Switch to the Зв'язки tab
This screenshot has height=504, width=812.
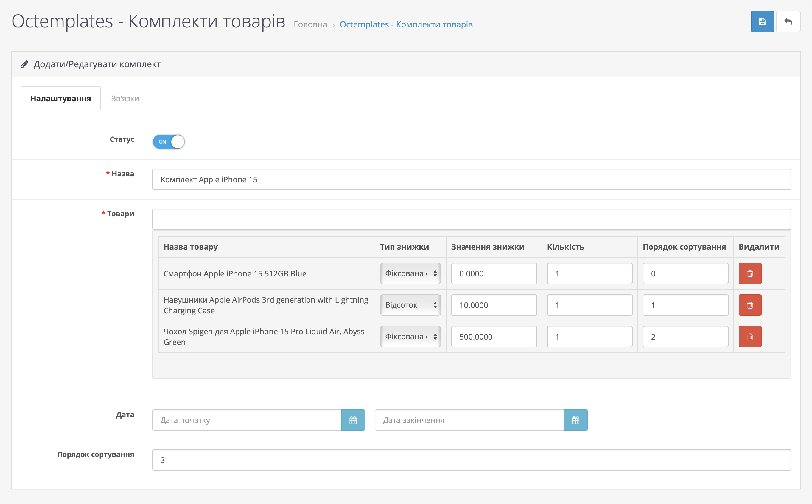(x=125, y=99)
